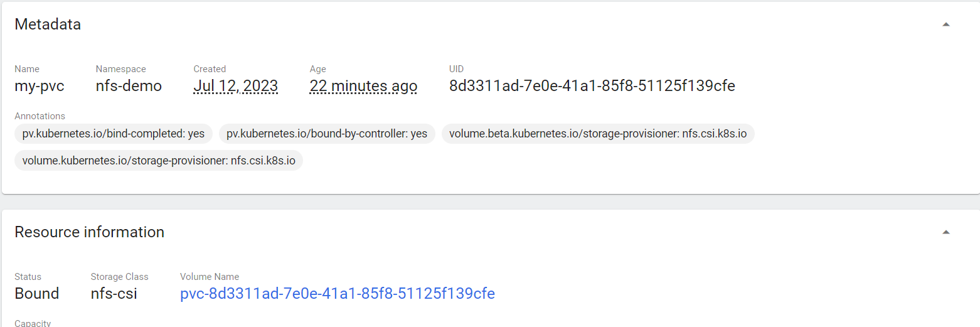This screenshot has width=980, height=327.
Task: Click the Created date Jul 12, 2023
Action: [x=235, y=86]
